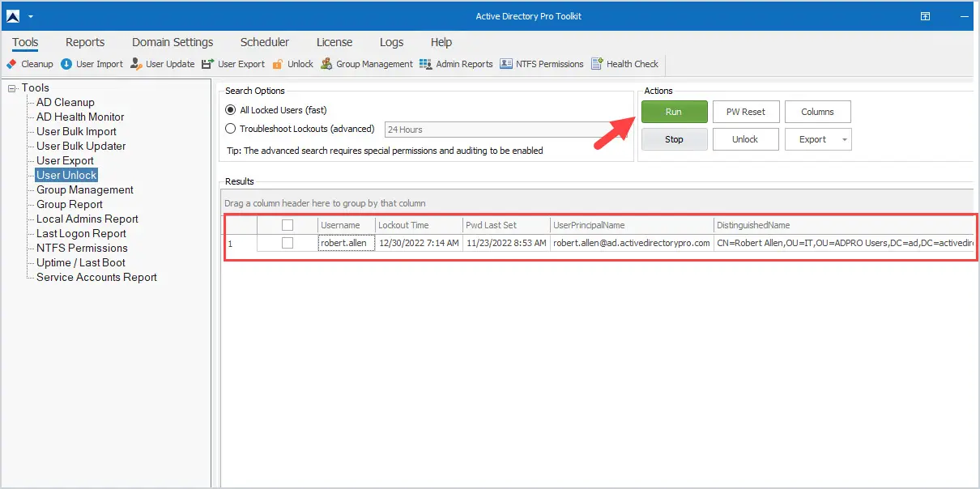980x489 pixels.
Task: Select Group Report in the tree
Action: [70, 204]
